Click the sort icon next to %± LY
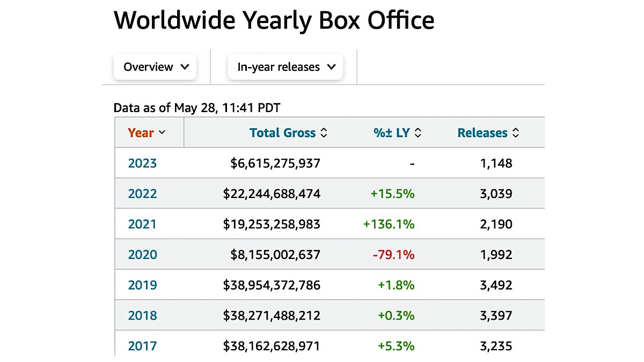 [x=418, y=132]
